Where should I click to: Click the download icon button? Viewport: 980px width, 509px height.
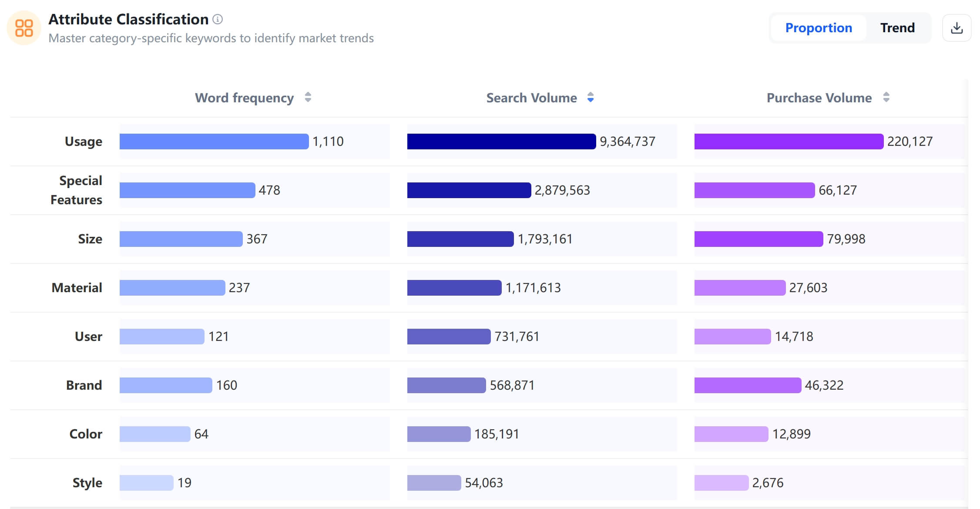(956, 28)
